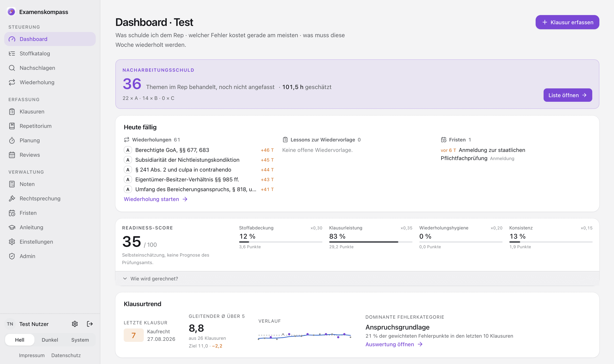The image size is (614, 364).
Task: Click the Examenskompass logo icon
Action: click(11, 11)
